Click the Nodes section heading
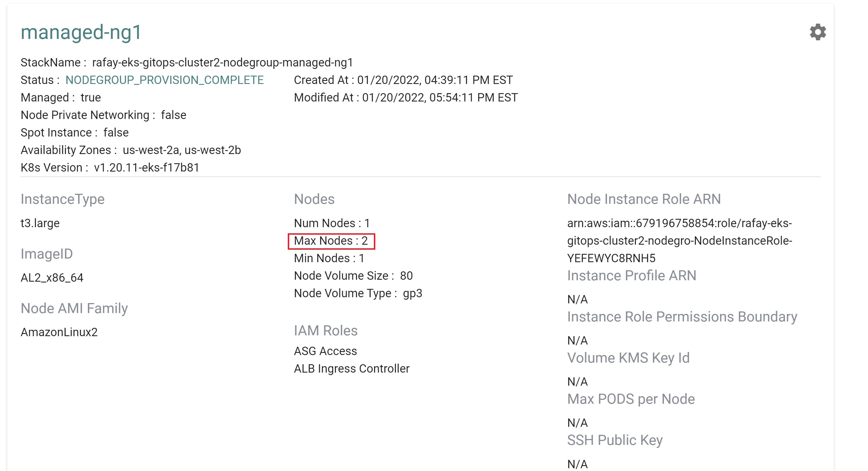 (x=314, y=199)
